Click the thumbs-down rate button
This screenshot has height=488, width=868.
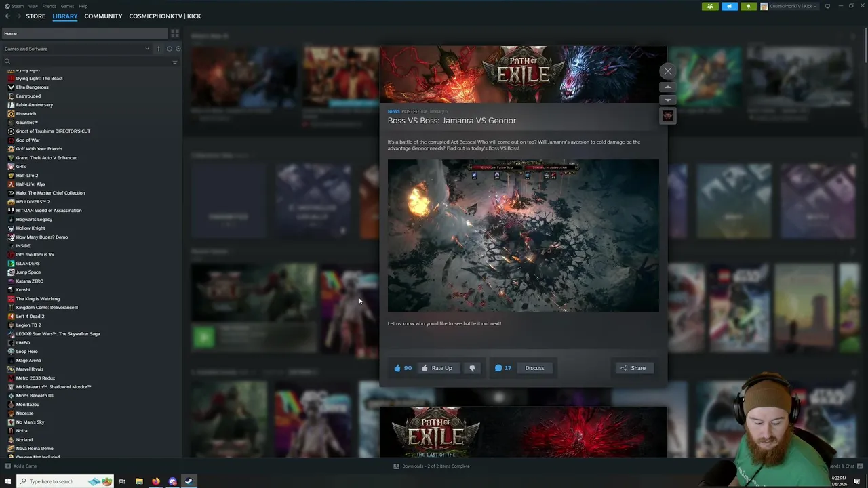tap(472, 368)
